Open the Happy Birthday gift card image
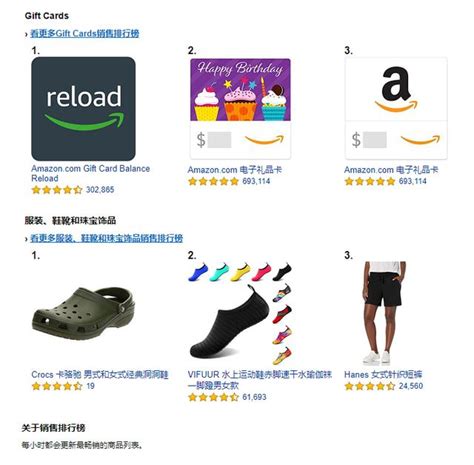 (240, 109)
